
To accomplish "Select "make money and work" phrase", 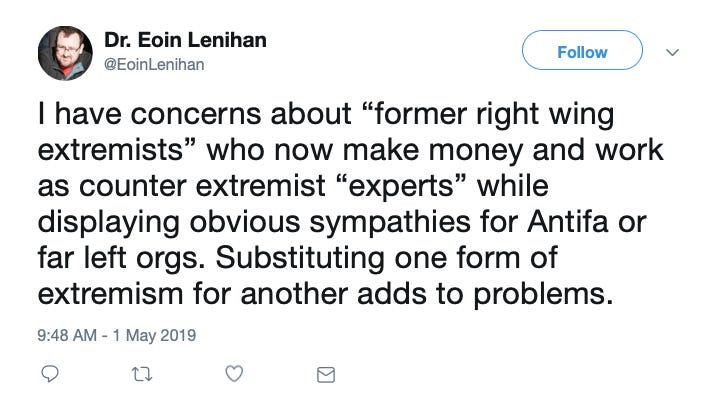I will [x=503, y=150].
